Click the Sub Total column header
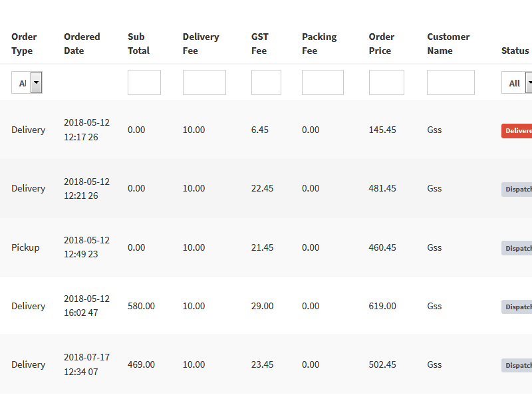Image resolution: width=532 pixels, height=399 pixels. click(138, 44)
